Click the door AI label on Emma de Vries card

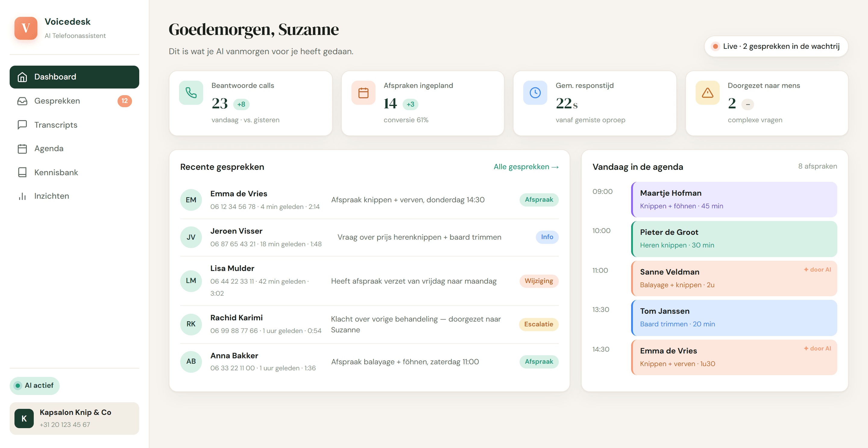817,349
